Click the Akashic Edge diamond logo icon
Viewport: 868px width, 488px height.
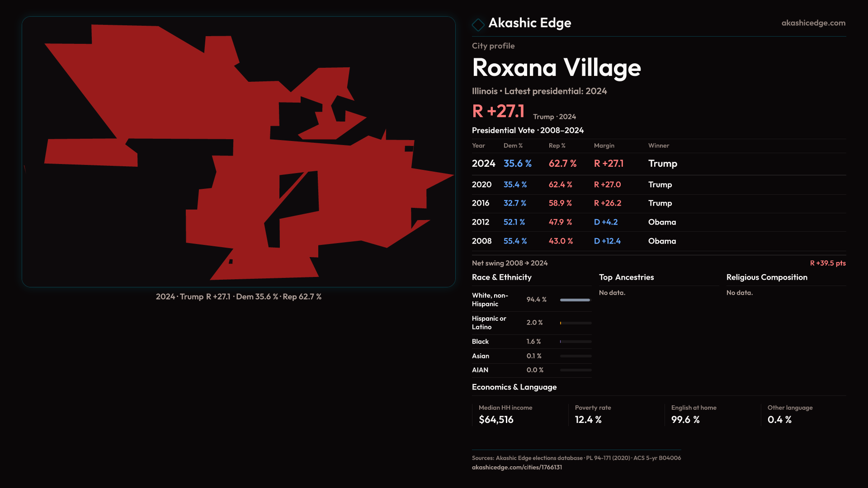pyautogui.click(x=478, y=24)
